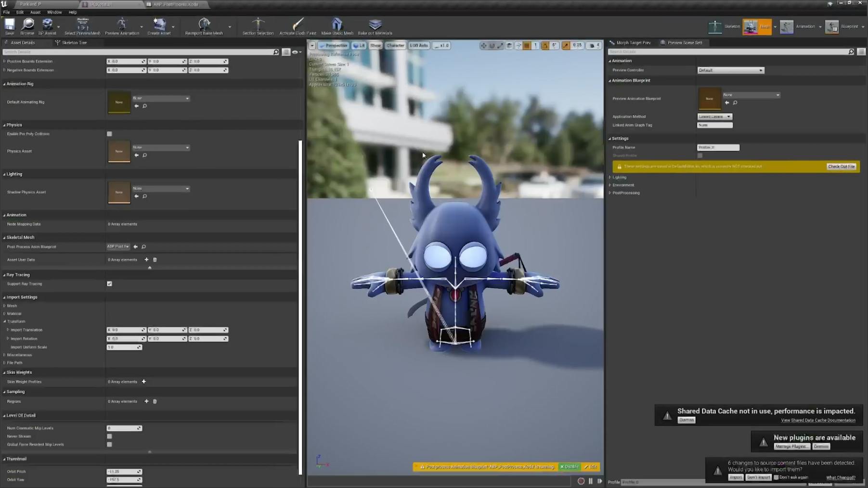
Task: Select the rotate gizmo in viewport toolbar
Action: [492, 45]
